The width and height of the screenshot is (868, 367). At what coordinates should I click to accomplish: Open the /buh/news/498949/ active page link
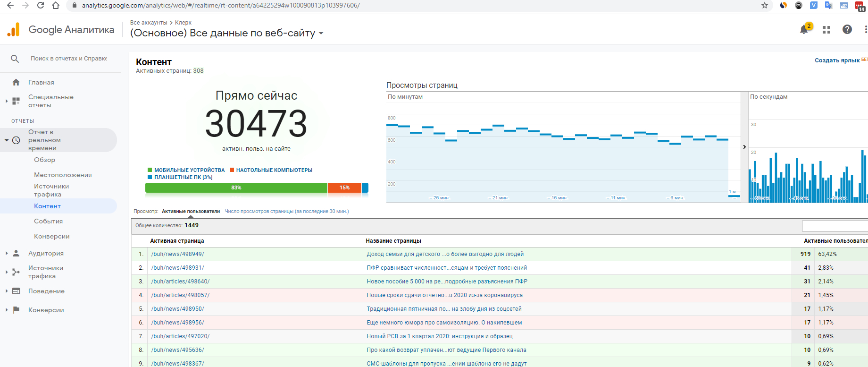pos(177,254)
